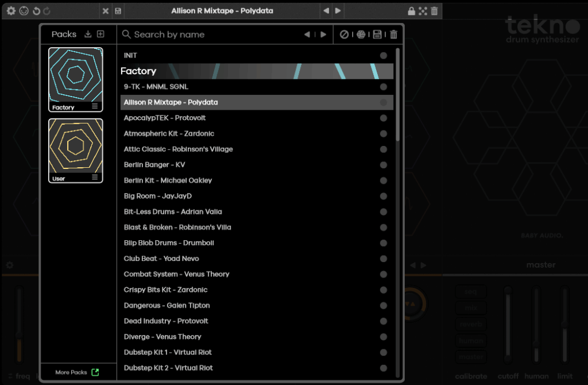Click the undo arrow in the top bar
The image size is (588, 385).
(36, 11)
